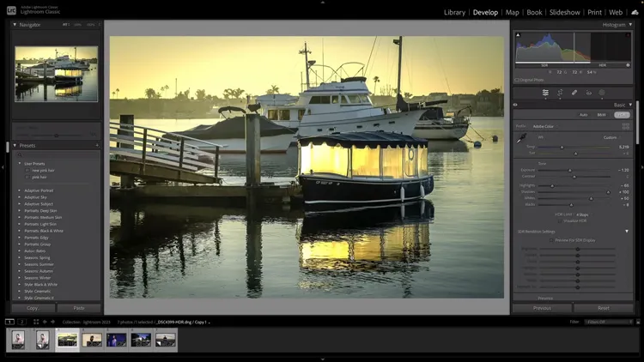Collapse the Histogram panel triangle
Image resolution: width=644 pixels, height=362 pixels.
click(630, 25)
